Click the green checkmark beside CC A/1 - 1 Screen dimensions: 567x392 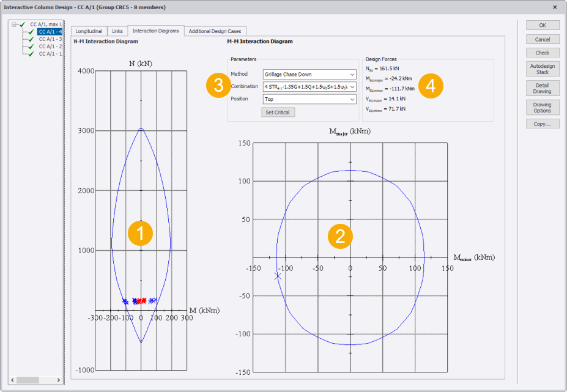tap(31, 54)
